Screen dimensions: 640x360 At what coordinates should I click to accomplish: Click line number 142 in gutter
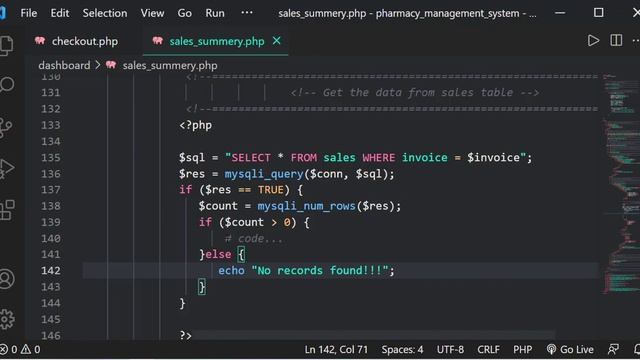coord(51,271)
